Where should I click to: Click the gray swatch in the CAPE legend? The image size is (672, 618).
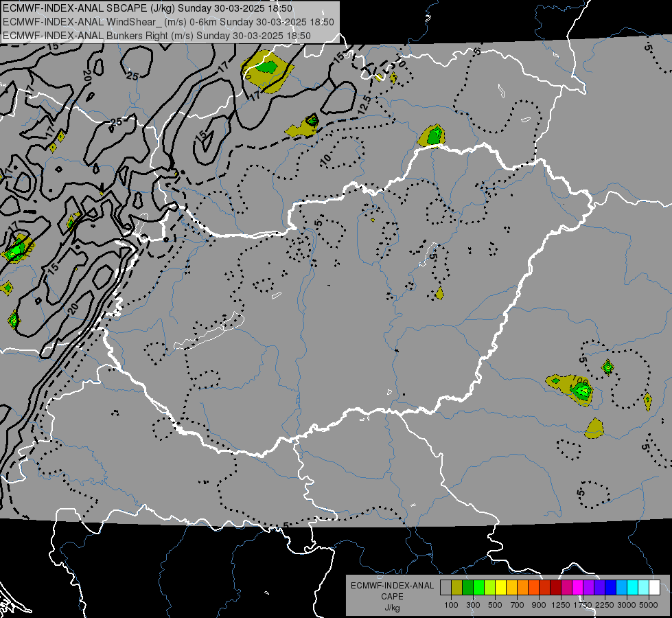coord(445,587)
